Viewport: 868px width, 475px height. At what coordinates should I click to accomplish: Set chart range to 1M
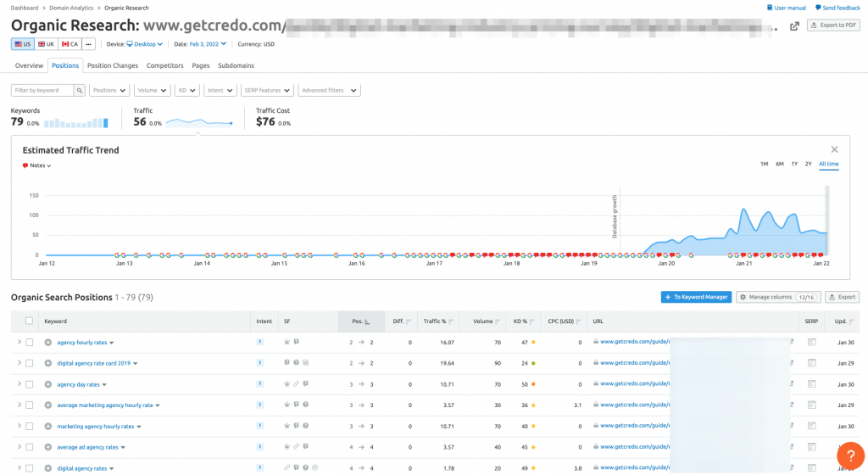pyautogui.click(x=764, y=164)
